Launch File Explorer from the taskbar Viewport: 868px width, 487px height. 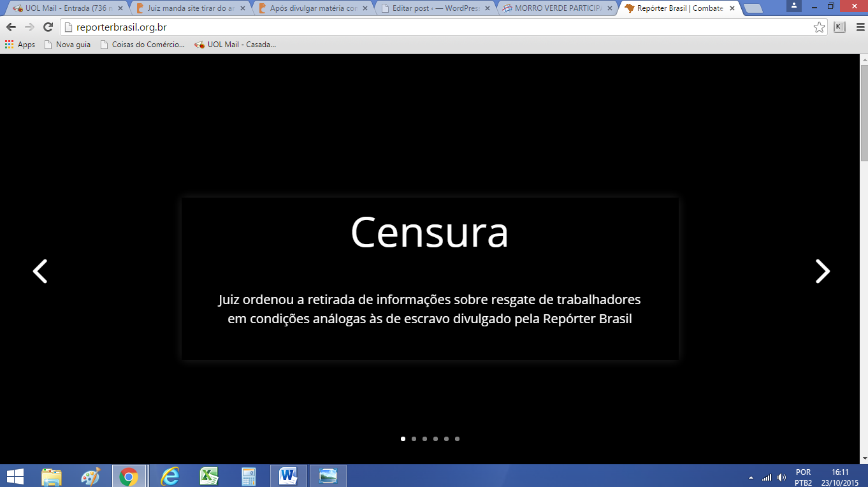click(x=52, y=476)
